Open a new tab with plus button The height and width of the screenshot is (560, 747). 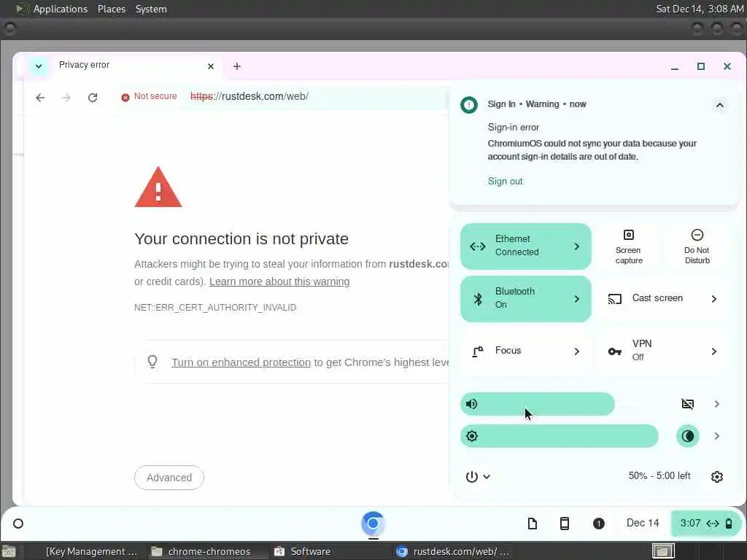click(237, 66)
